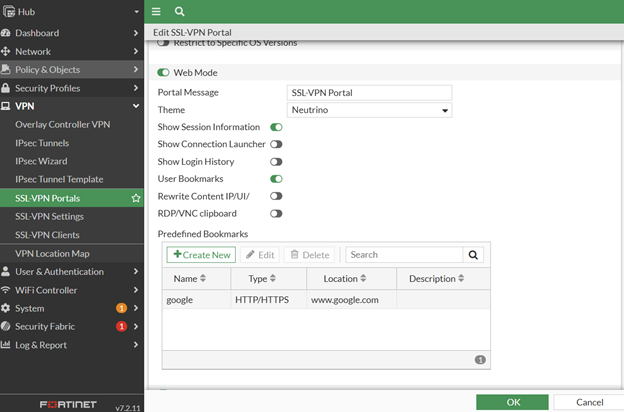Click the Hub device icon
This screenshot has height=412, width=624.
9,12
